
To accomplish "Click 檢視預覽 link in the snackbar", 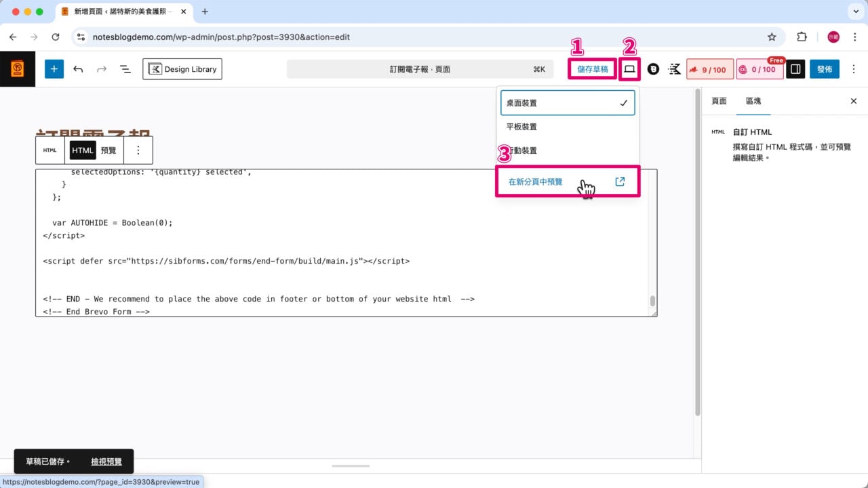I will (x=106, y=462).
